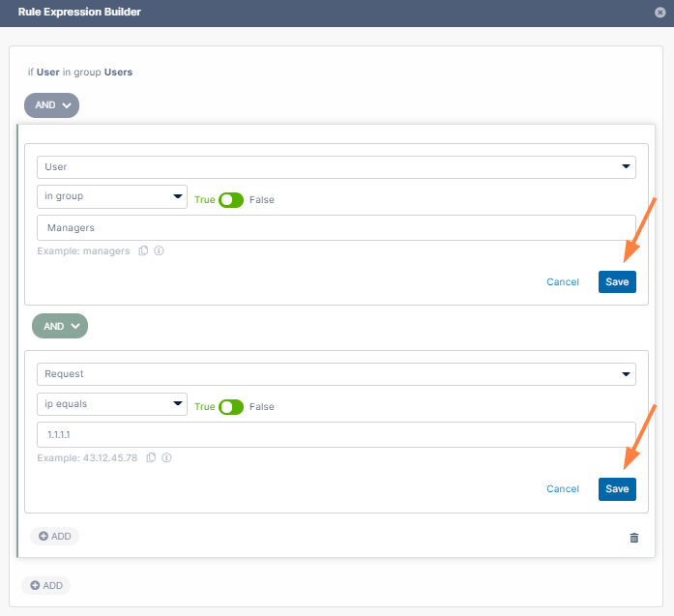This screenshot has height=616, width=674.
Task: Open info icon next to IP example
Action: pyautogui.click(x=166, y=458)
